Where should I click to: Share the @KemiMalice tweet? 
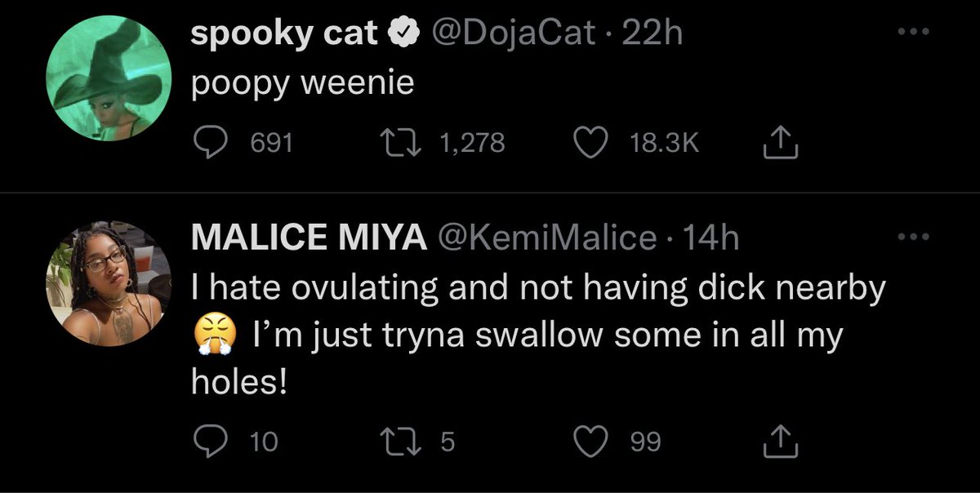[780, 442]
